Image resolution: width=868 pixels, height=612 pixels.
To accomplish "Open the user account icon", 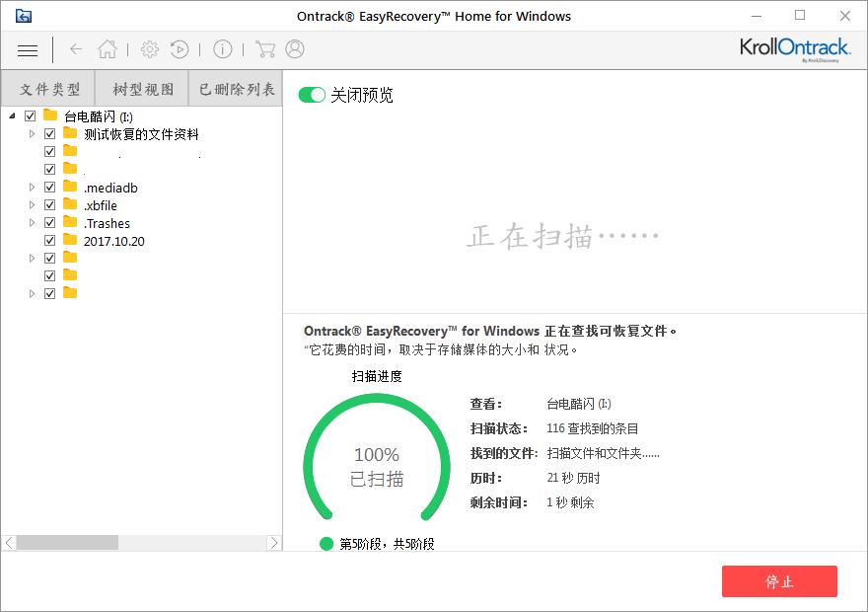I will 293,48.
